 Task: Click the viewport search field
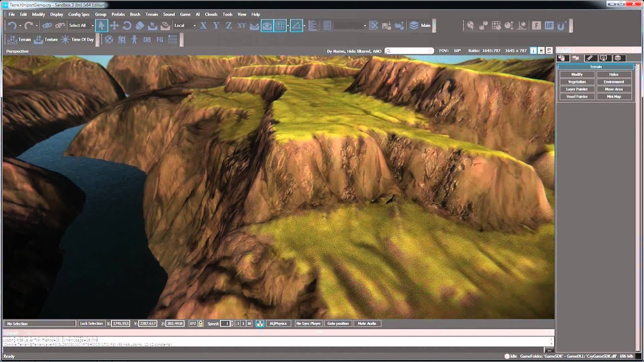pos(409,51)
